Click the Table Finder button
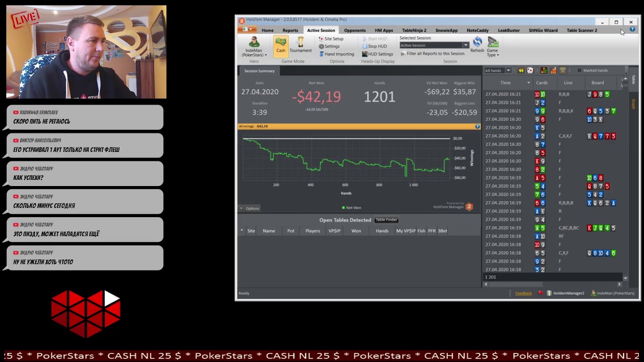 pyautogui.click(x=386, y=220)
